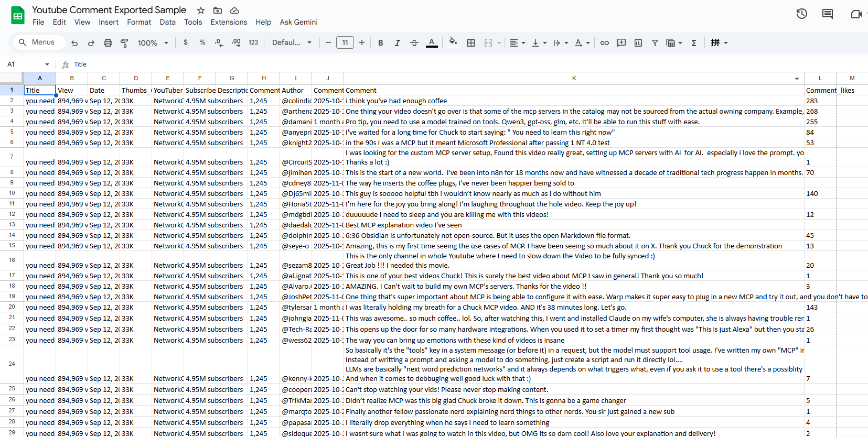Viewport: 868px width, 437px height.
Task: Open the Format menu
Action: click(x=139, y=22)
